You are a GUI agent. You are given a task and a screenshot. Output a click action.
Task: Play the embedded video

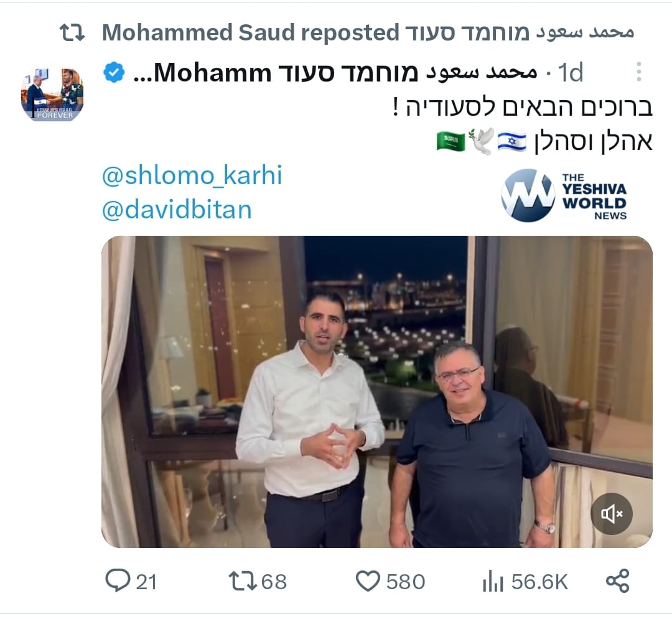(376, 391)
